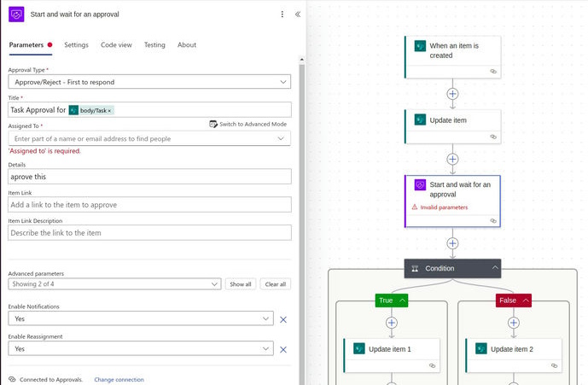Collapse the Condition block

coord(495,268)
